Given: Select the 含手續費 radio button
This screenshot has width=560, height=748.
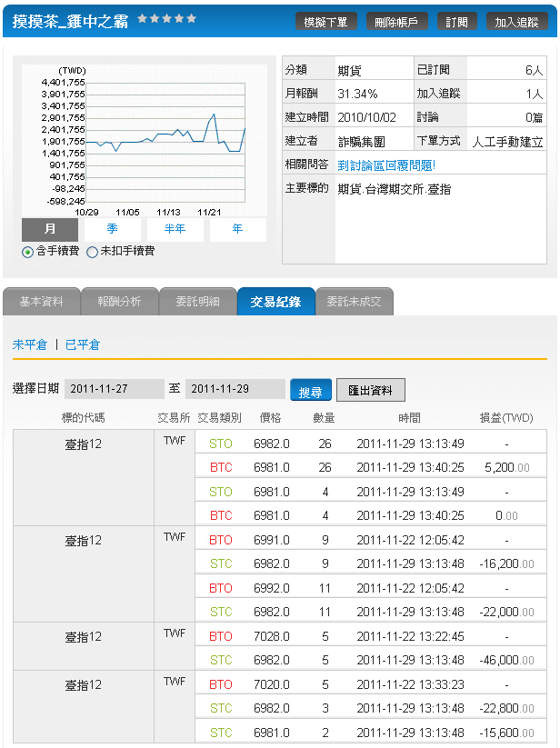Looking at the screenshot, I should pos(27,252).
